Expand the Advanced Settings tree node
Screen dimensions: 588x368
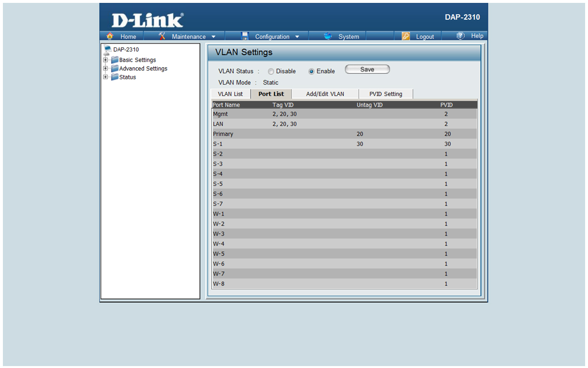pos(105,69)
